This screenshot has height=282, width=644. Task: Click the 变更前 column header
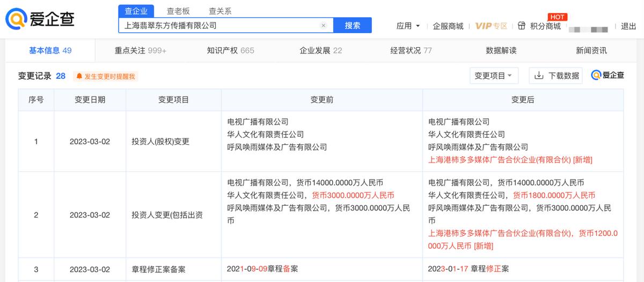[321, 100]
